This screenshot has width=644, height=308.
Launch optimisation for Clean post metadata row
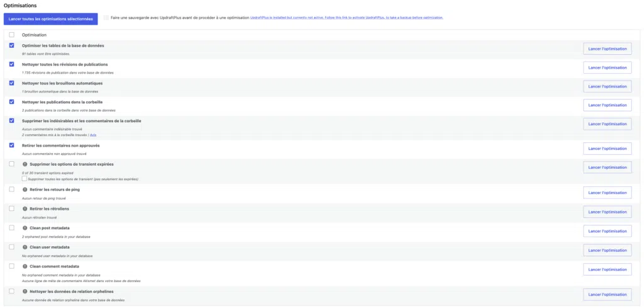[x=608, y=231]
